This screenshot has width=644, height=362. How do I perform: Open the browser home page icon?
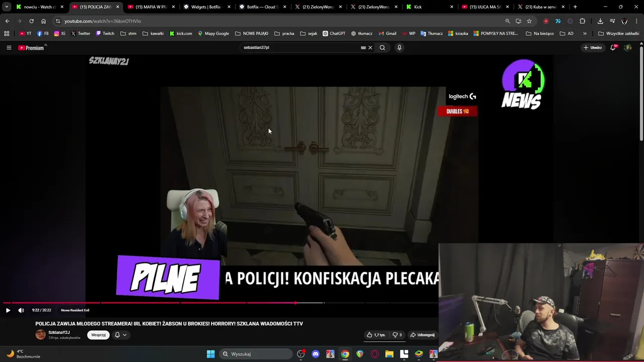coord(43,21)
